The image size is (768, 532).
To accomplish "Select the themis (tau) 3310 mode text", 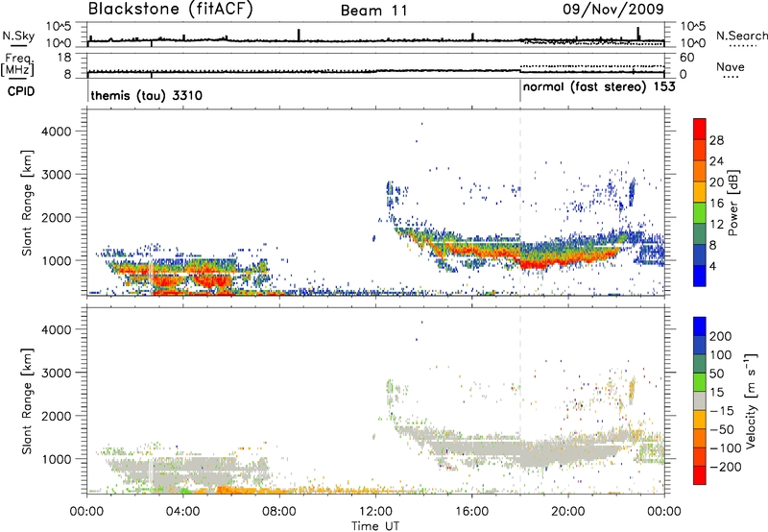I will pos(147,95).
